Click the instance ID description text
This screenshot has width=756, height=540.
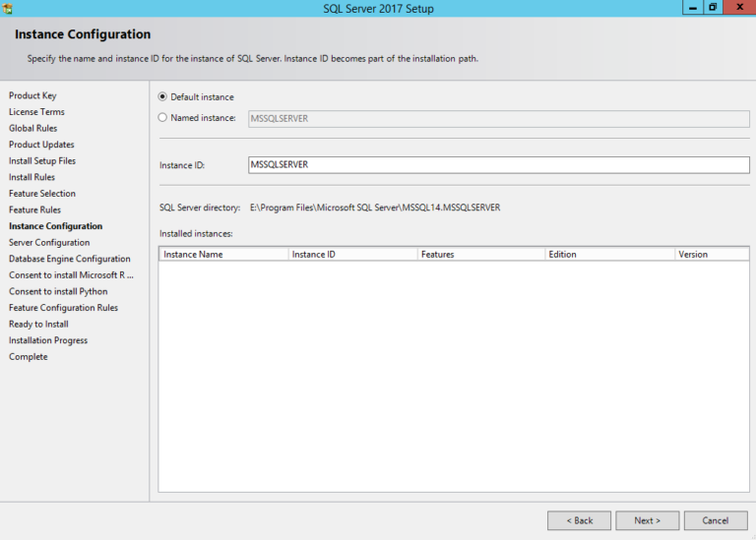(253, 59)
